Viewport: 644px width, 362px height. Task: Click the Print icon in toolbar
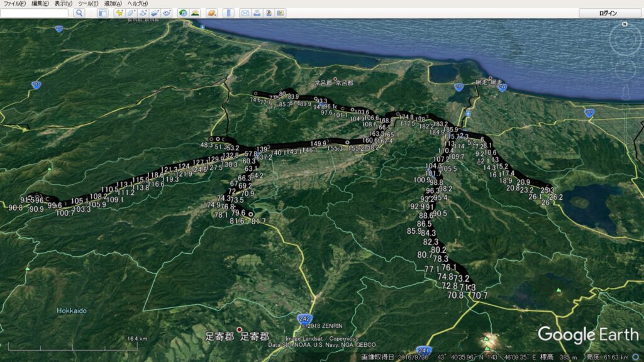pyautogui.click(x=257, y=13)
